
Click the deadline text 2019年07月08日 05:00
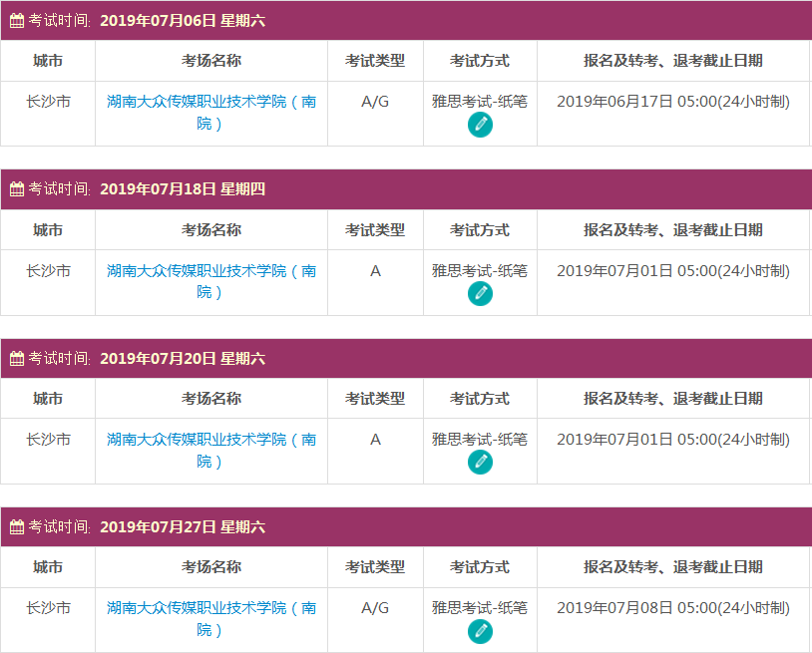click(672, 608)
